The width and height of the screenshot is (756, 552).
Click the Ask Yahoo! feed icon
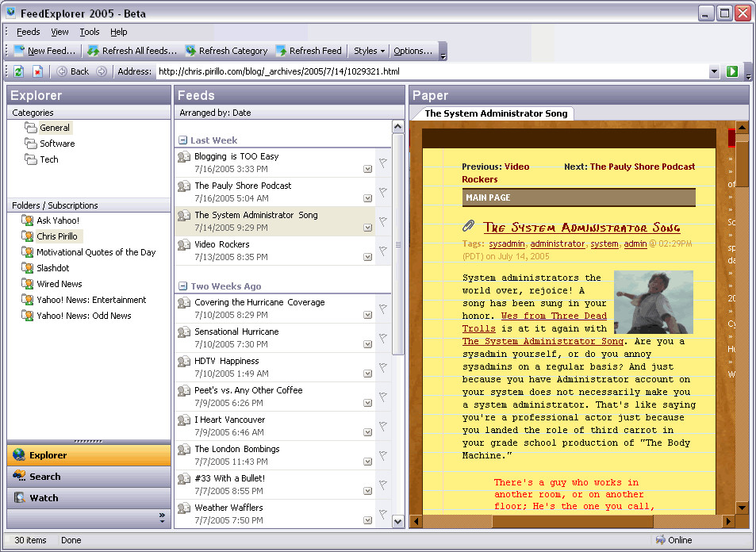pos(28,220)
